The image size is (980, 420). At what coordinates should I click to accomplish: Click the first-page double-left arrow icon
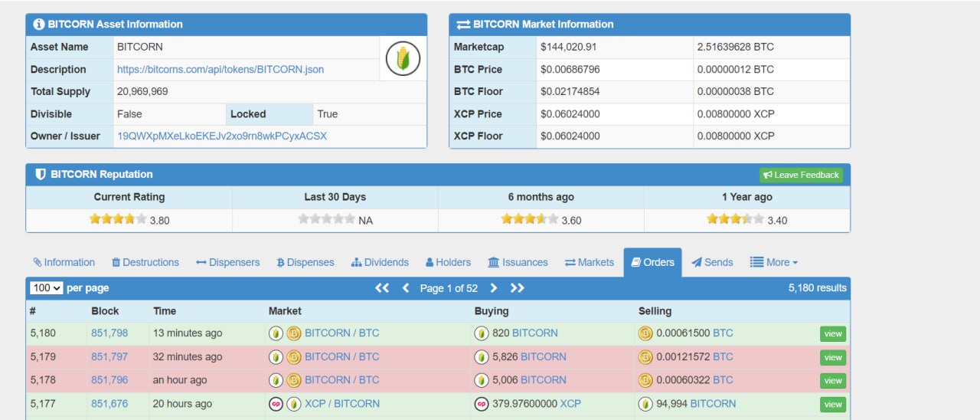coord(382,287)
